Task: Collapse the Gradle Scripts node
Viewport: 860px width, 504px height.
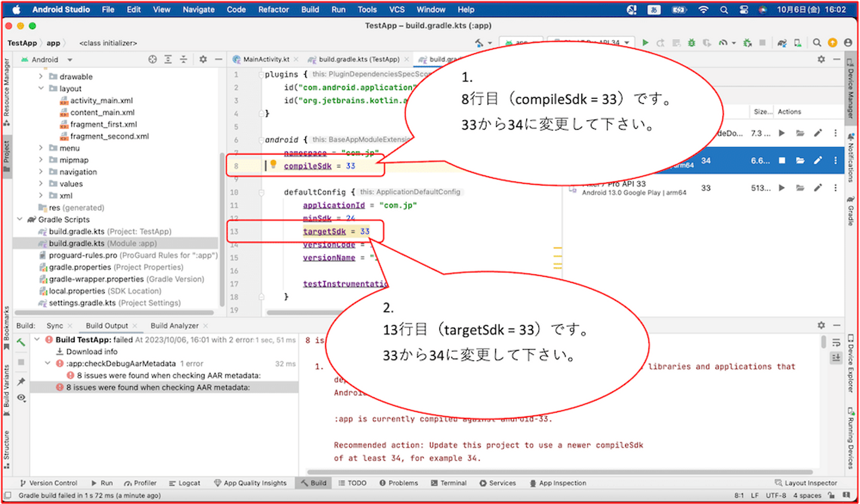Action: point(20,220)
